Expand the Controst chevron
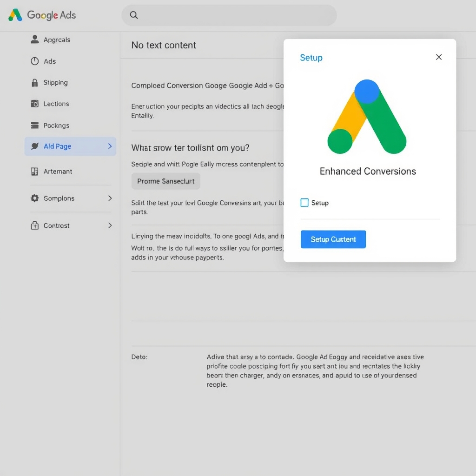The width and height of the screenshot is (476, 476). click(x=110, y=225)
